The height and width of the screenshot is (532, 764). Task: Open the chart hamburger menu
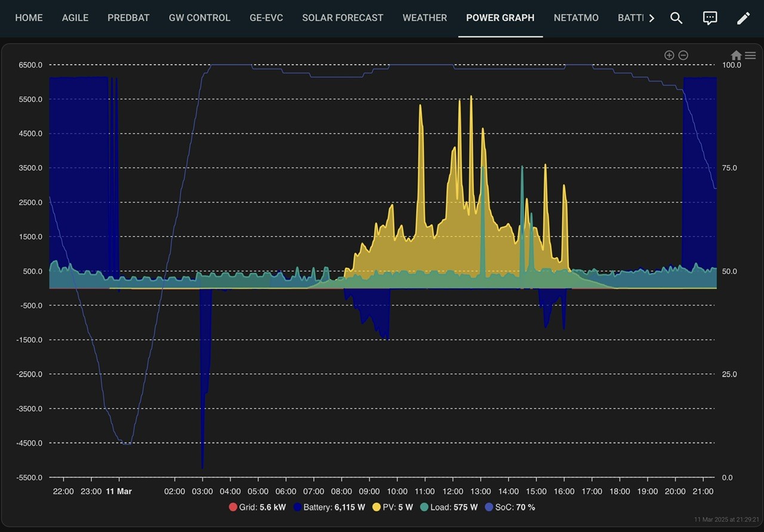pyautogui.click(x=750, y=55)
